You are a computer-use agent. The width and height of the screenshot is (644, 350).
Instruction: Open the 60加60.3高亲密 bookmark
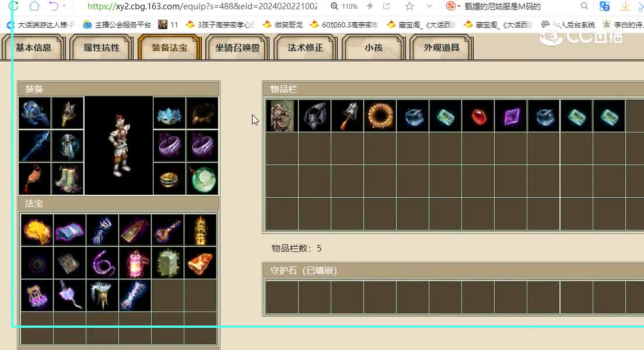tap(344, 24)
